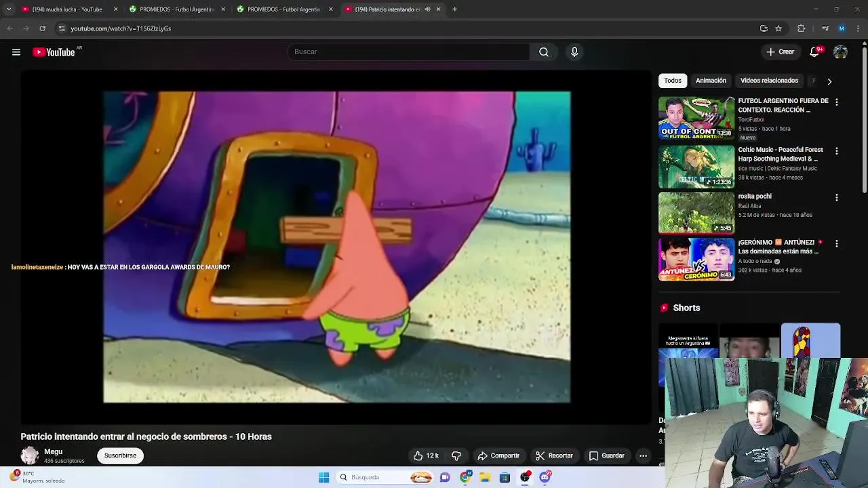Select the Animación filter chip
The height and width of the screenshot is (488, 868).
pos(711,81)
